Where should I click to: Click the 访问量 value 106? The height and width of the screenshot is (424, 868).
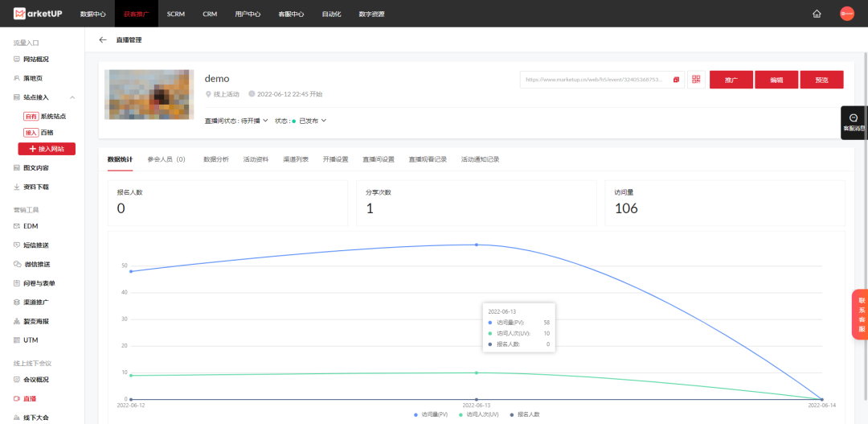click(626, 208)
